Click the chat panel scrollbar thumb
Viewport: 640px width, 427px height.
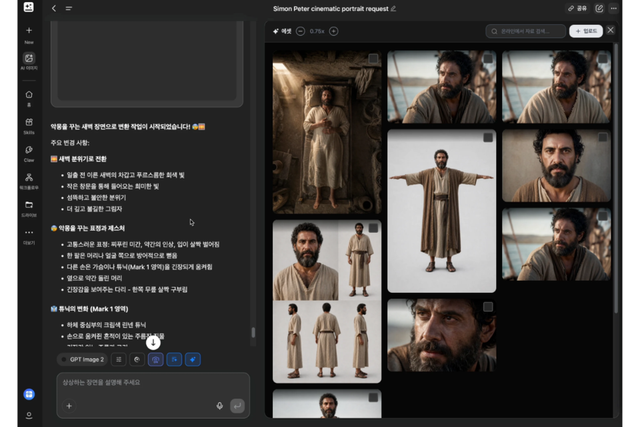253,333
